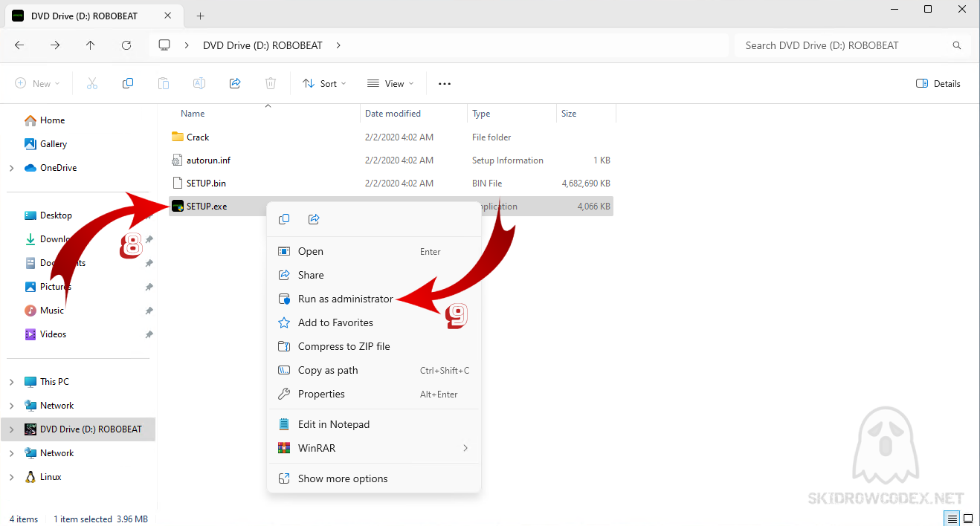
Task: Click the Copy icon in the toolbar
Action: [x=128, y=84]
